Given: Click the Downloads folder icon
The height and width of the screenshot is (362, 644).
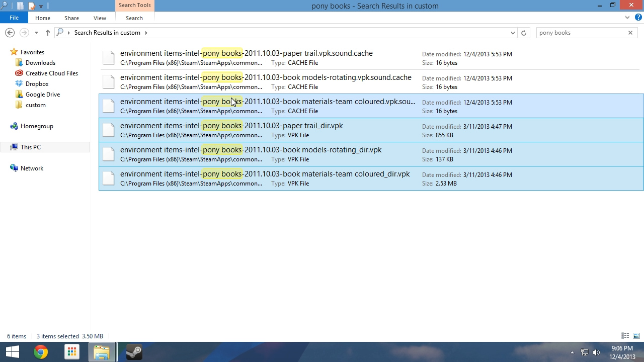Looking at the screenshot, I should (19, 63).
